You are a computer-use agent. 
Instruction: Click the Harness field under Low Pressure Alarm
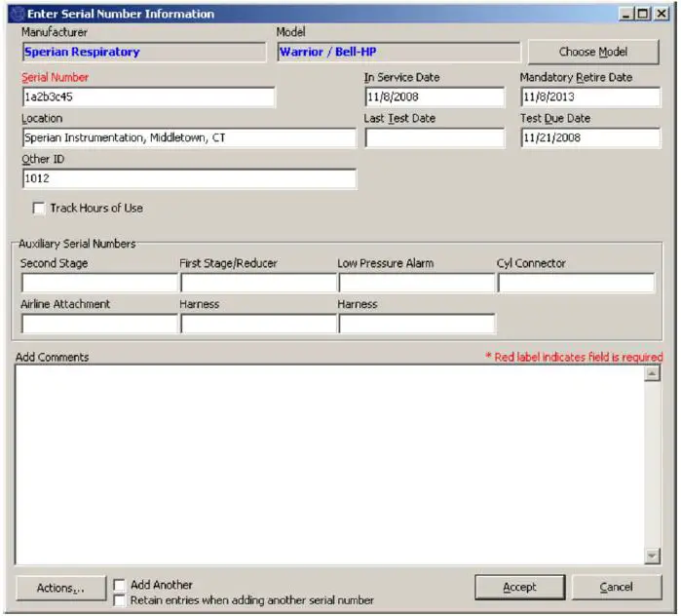[x=417, y=324]
